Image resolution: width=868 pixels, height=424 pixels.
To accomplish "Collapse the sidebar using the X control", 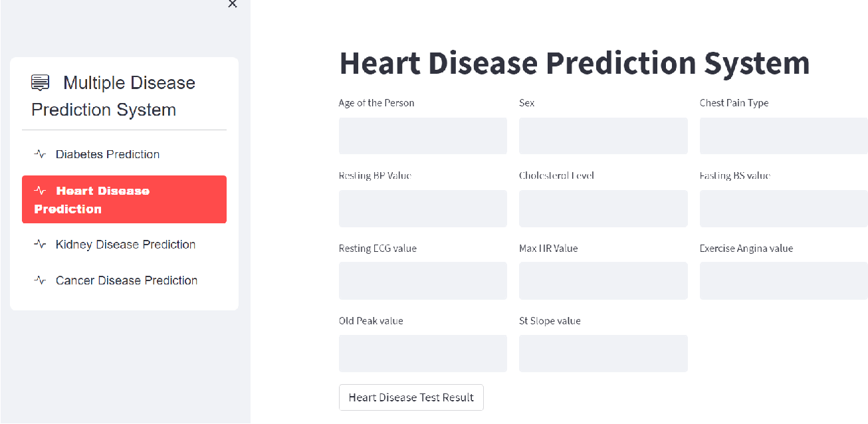I will tap(233, 5).
